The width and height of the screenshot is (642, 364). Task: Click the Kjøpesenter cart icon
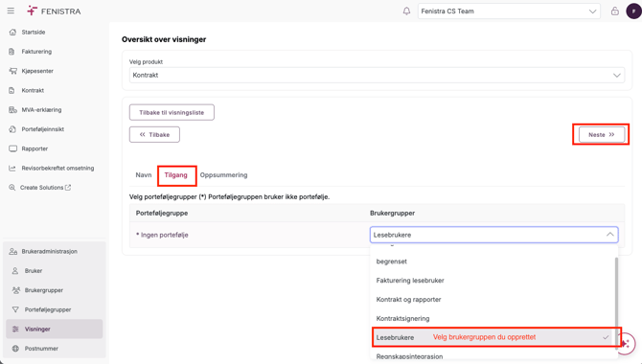(x=12, y=71)
